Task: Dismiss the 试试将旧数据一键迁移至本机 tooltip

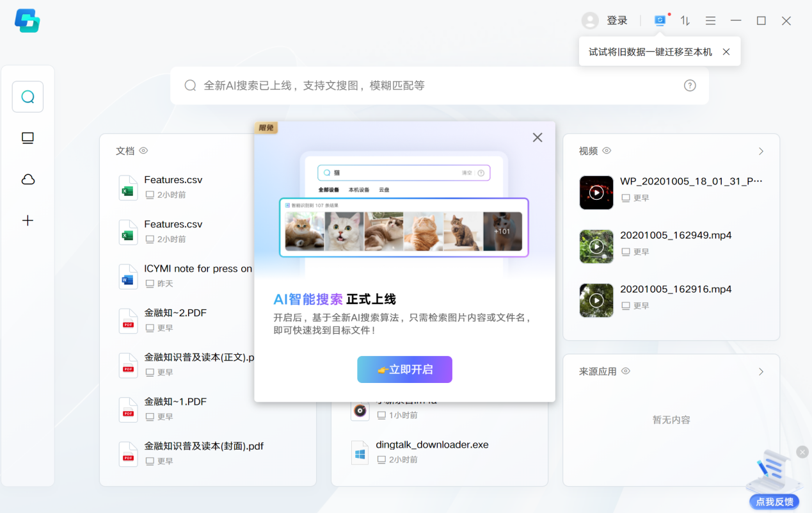Action: [726, 52]
